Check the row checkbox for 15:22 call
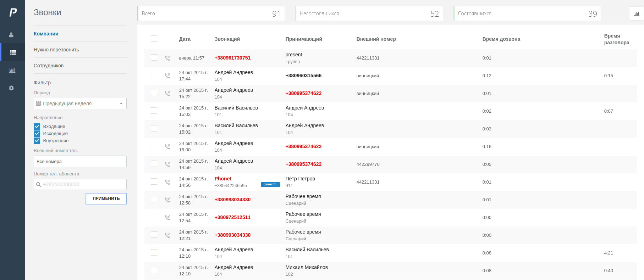 tap(154, 93)
